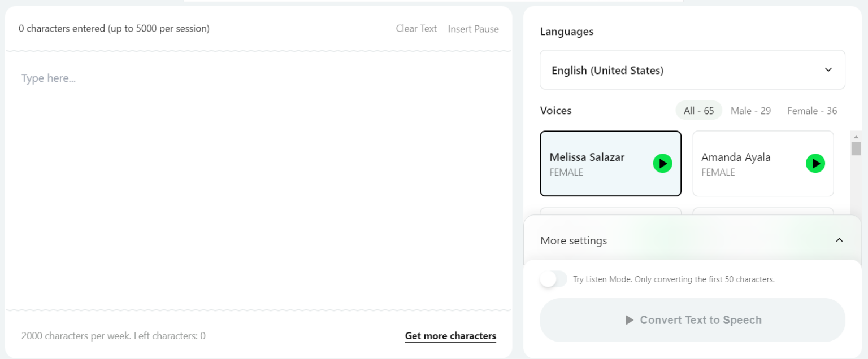Collapse More settings with chevron icon
The height and width of the screenshot is (359, 868).
839,240
